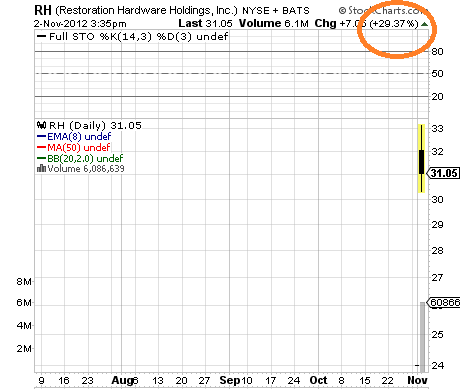
Task: Click the green up-arrow change indicator
Action: [x=424, y=24]
